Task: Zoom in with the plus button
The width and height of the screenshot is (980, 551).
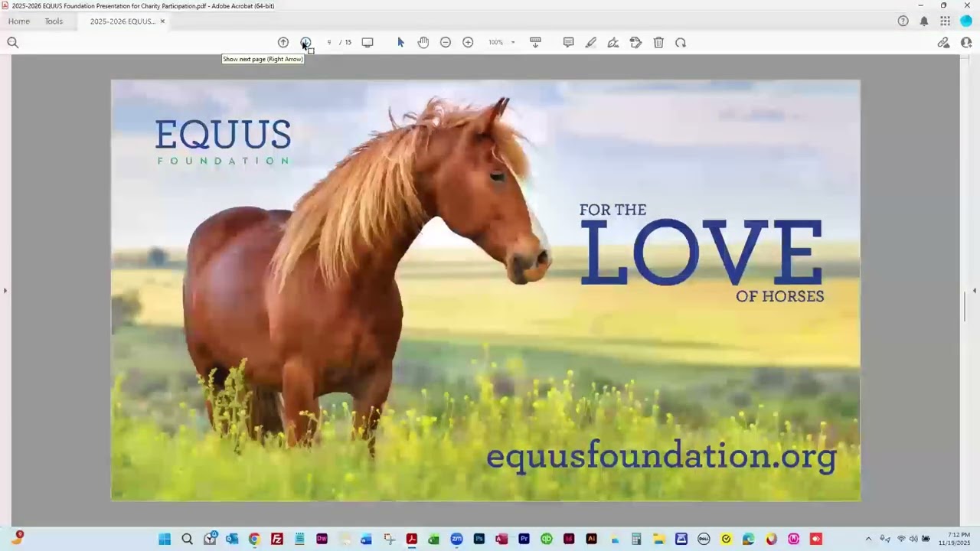Action: (468, 42)
